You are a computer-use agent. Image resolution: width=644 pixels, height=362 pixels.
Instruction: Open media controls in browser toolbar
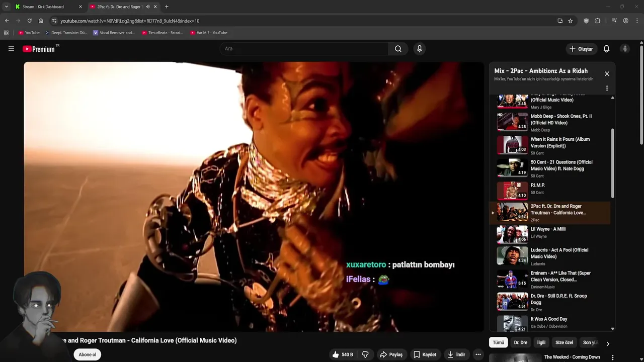(614, 21)
